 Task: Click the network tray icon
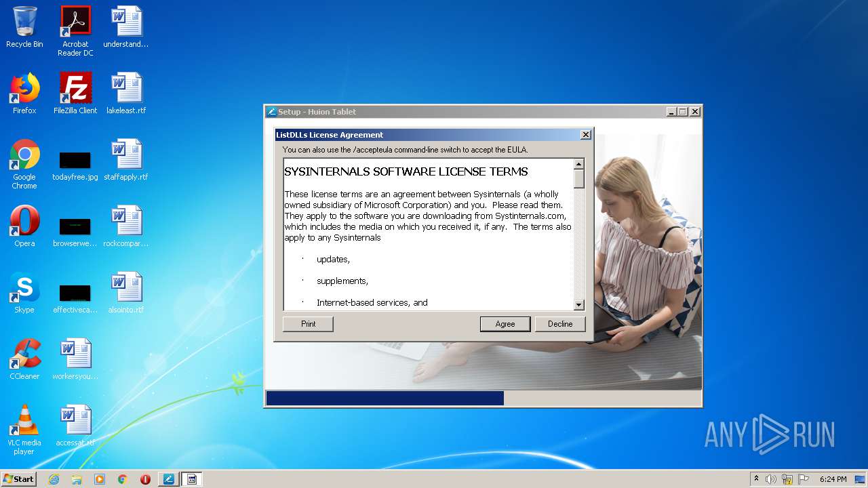[787, 479]
